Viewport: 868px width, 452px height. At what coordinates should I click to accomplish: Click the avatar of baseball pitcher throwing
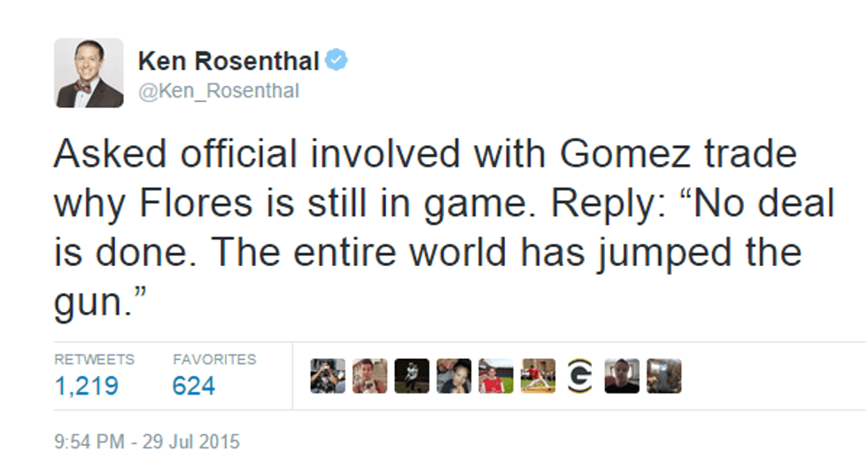click(x=538, y=376)
